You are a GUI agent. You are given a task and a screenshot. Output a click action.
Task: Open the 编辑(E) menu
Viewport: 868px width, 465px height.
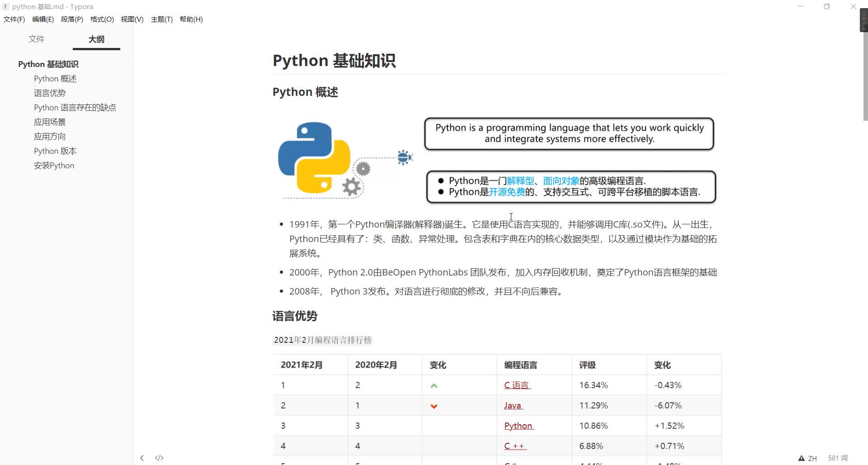pyautogui.click(x=43, y=19)
